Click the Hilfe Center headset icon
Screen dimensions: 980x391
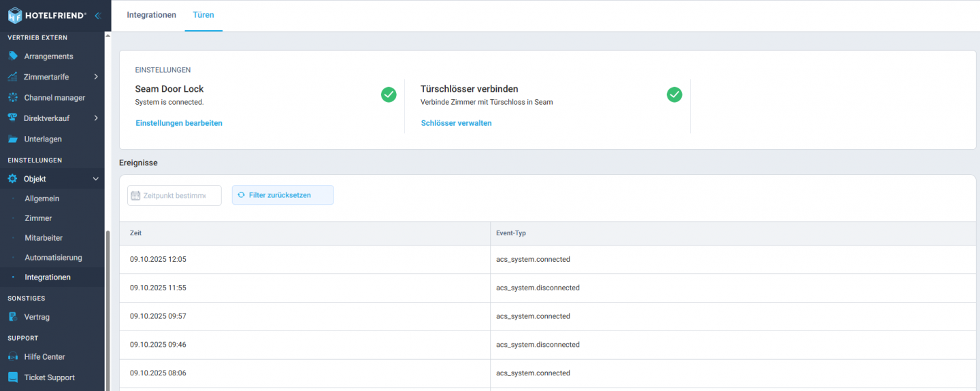12,356
